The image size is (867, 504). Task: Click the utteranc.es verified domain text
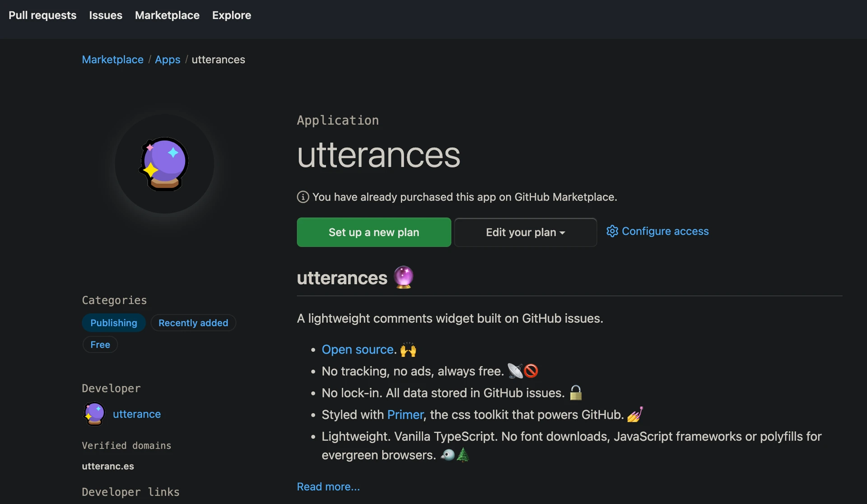point(108,466)
